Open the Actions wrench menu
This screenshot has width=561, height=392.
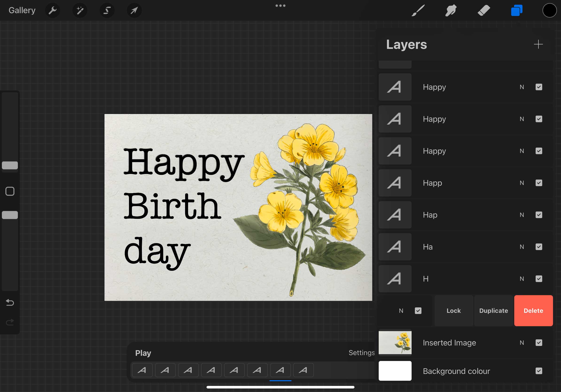pyautogui.click(x=53, y=11)
